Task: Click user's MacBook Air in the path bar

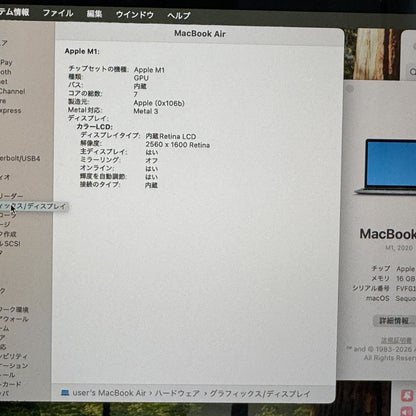Action: coord(109,393)
